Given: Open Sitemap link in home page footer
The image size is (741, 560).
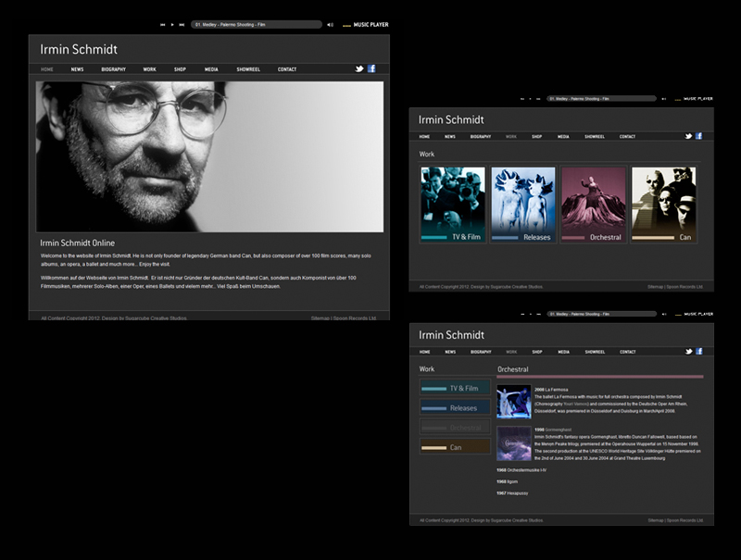Looking at the screenshot, I should (x=320, y=318).
